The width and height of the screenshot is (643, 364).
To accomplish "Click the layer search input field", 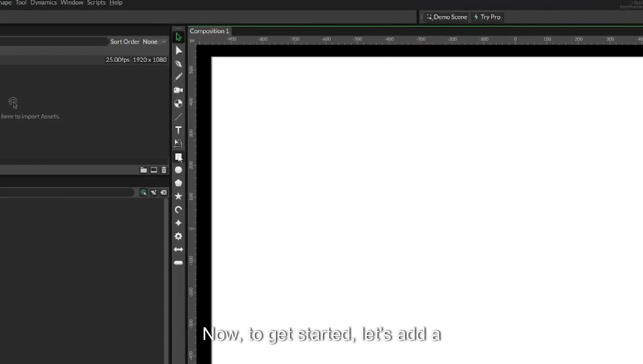I will pyautogui.click(x=66, y=192).
